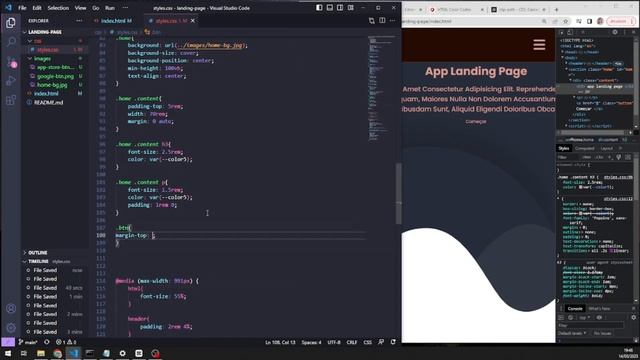Click the Ln 108, Col 13 status entry
640x360 pixels.
click(x=280, y=342)
